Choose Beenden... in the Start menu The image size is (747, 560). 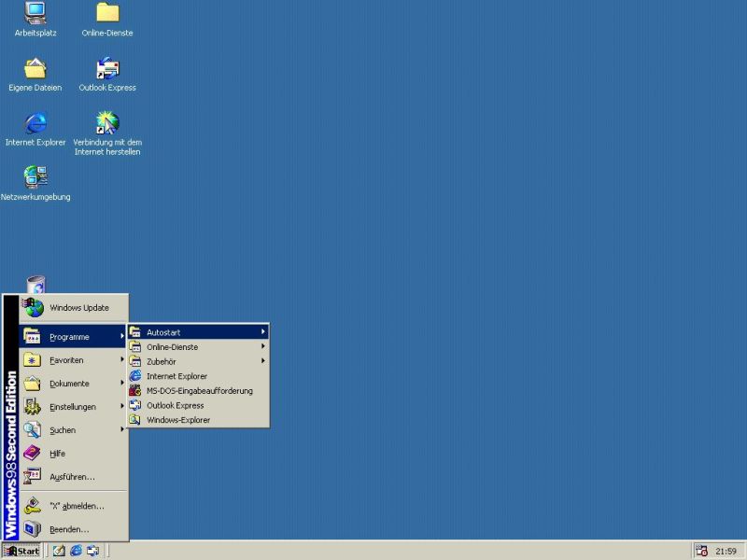tap(74, 529)
